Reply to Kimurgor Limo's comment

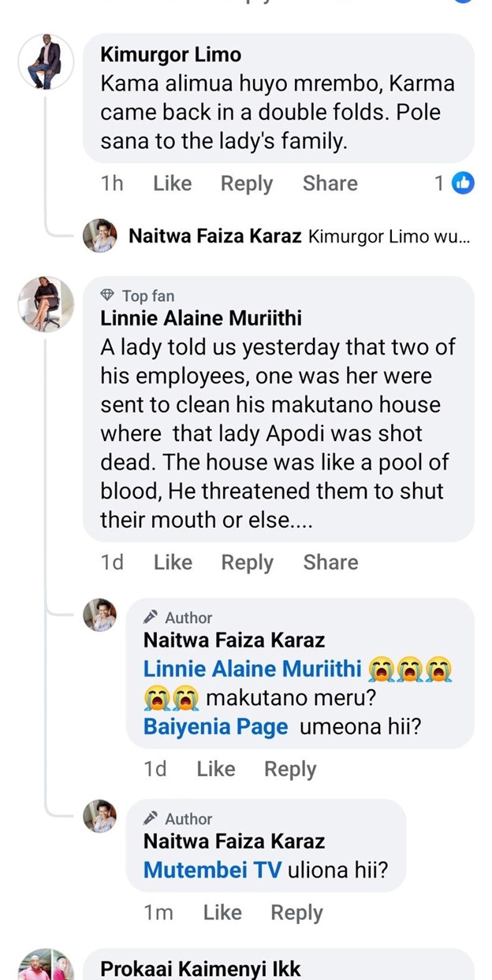click(246, 184)
